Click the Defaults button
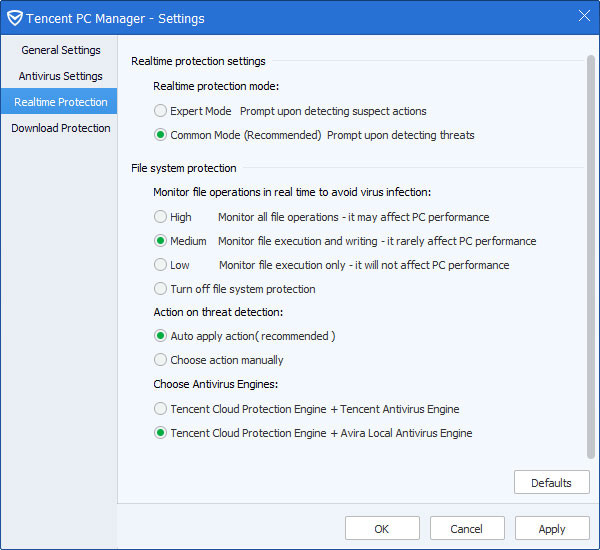Screen dimensions: 600x550 tap(551, 483)
